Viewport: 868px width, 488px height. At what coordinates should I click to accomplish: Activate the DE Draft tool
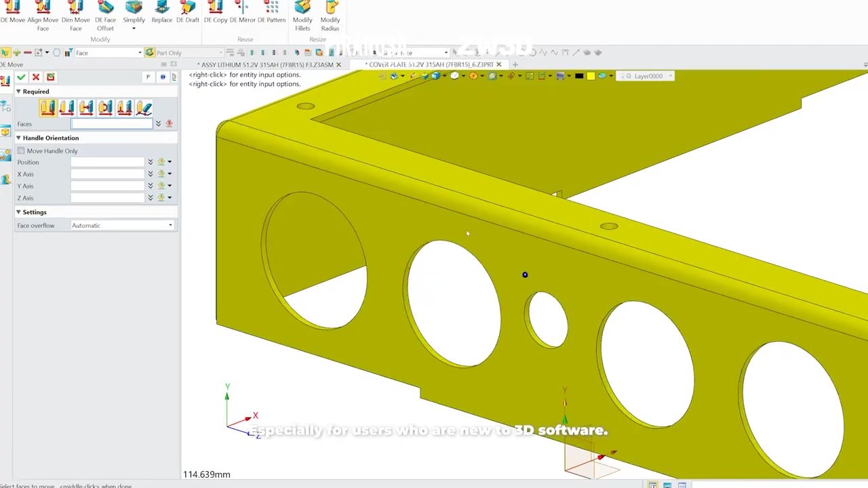(188, 12)
